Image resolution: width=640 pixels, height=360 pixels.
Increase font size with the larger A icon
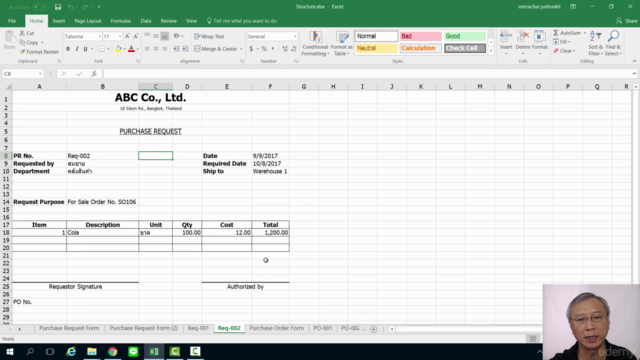[x=127, y=36]
